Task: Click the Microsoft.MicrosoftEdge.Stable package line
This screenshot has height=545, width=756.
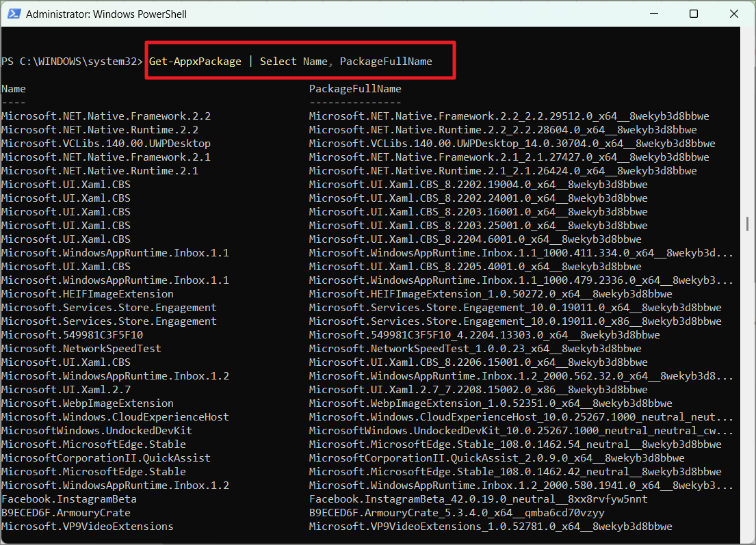Action: point(94,444)
